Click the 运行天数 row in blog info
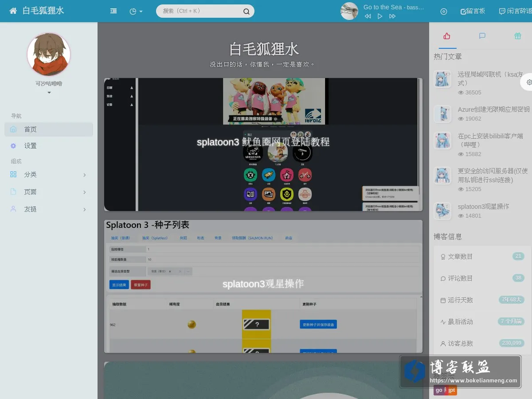This screenshot has width=532, height=399. point(482,300)
